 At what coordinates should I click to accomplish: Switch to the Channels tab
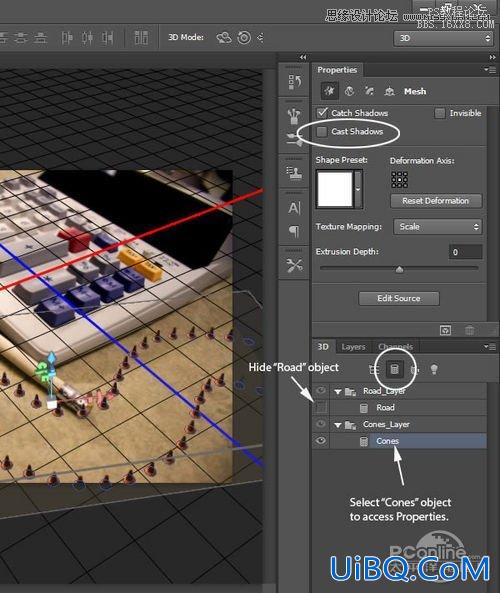[x=395, y=347]
